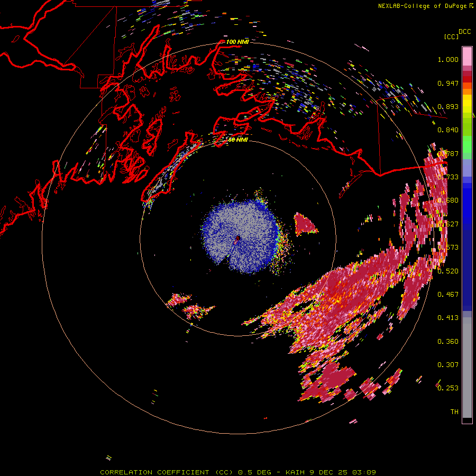
Task: Pick the light pink top color bar segment
Action: [467, 56]
